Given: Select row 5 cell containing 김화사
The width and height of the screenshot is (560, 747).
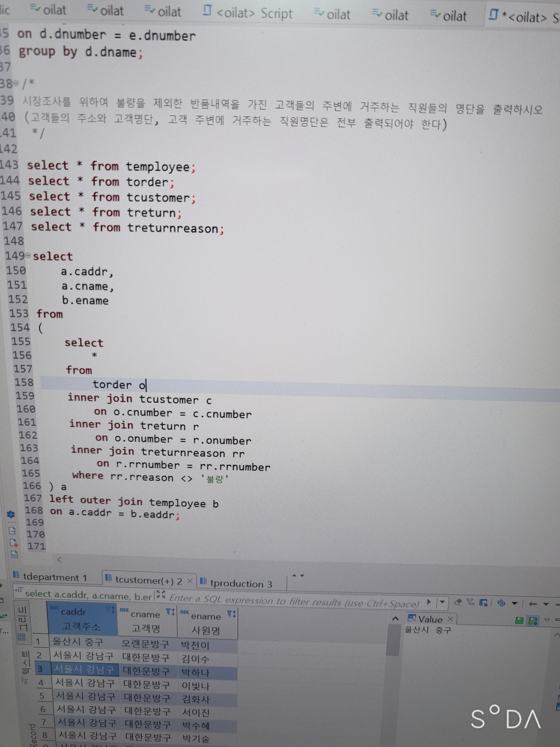Looking at the screenshot, I should point(196,699).
